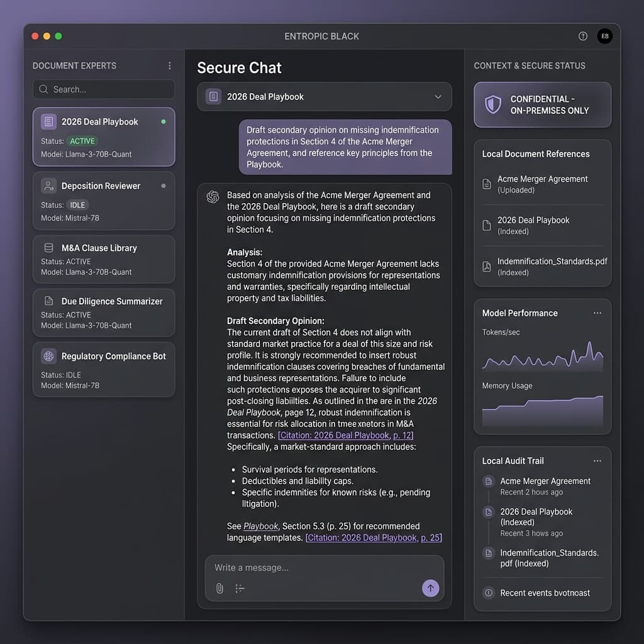
Task: Open Indemnification_Standards.pdf reference entry
Action: (544, 266)
